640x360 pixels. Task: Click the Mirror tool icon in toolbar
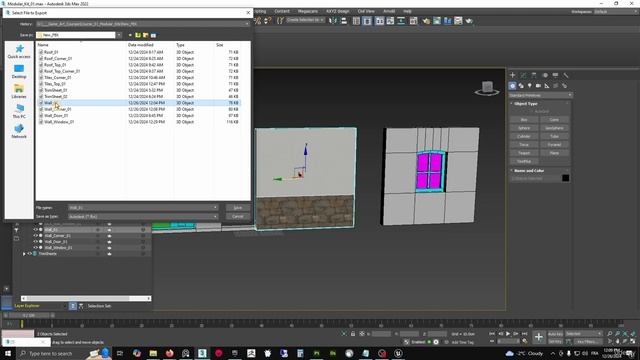333,21
